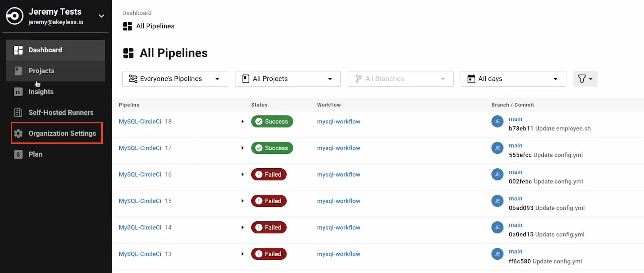Click Success badge of pipeline 18
Image resolution: width=644 pixels, height=273 pixels.
pyautogui.click(x=272, y=121)
